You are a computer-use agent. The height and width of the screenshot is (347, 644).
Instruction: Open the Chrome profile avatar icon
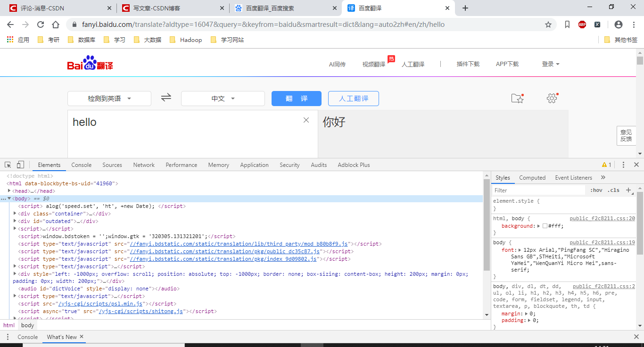[619, 25]
